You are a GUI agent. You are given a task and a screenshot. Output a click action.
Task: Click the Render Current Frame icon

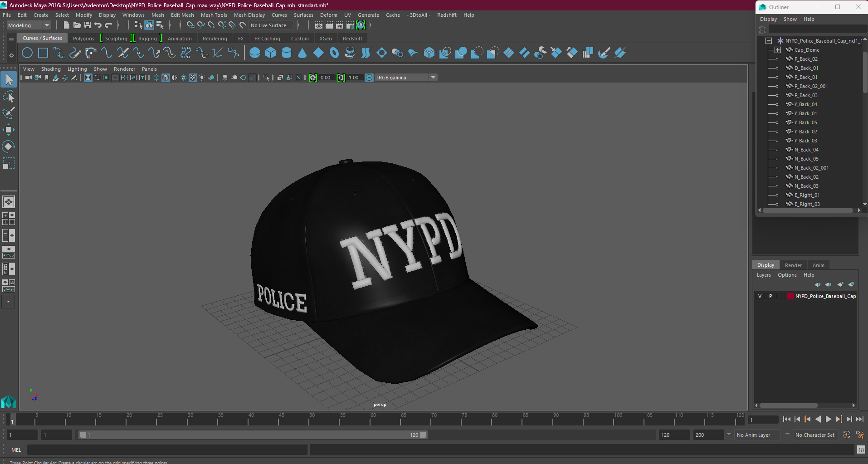329,25
